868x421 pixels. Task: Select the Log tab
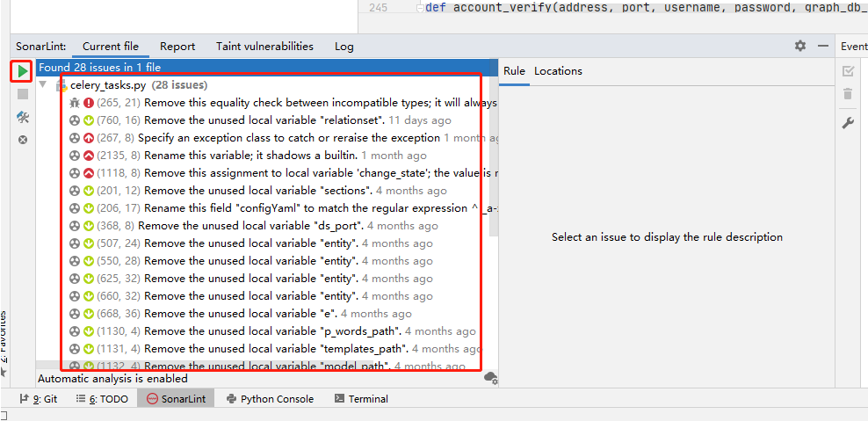pos(344,47)
